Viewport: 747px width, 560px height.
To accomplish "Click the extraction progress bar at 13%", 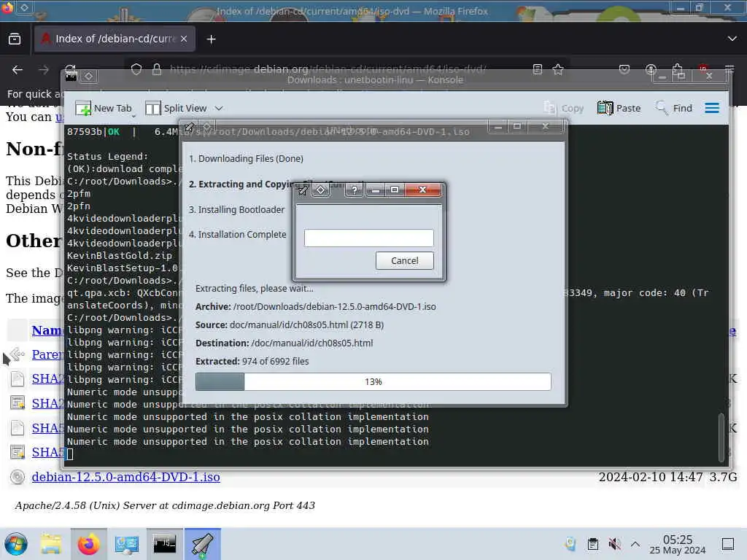I will click(373, 382).
